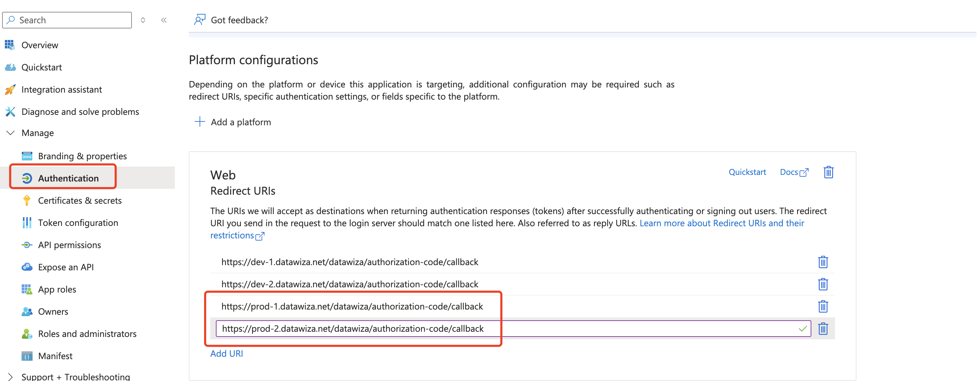980x381 pixels.
Task: Delete the prod-1.datawiza.net redirect URI
Action: (823, 307)
